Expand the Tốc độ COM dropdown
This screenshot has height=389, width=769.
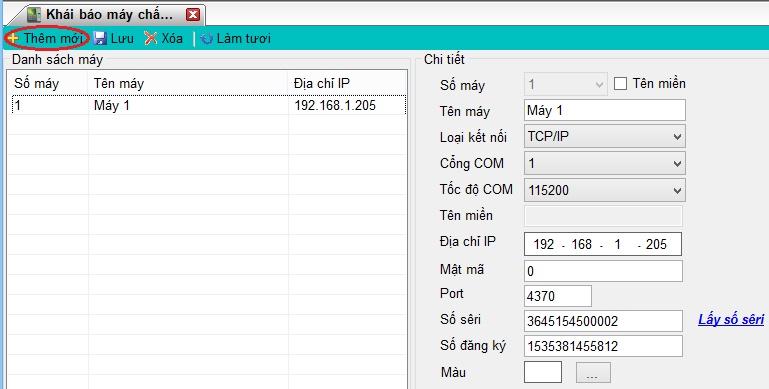pyautogui.click(x=604, y=190)
